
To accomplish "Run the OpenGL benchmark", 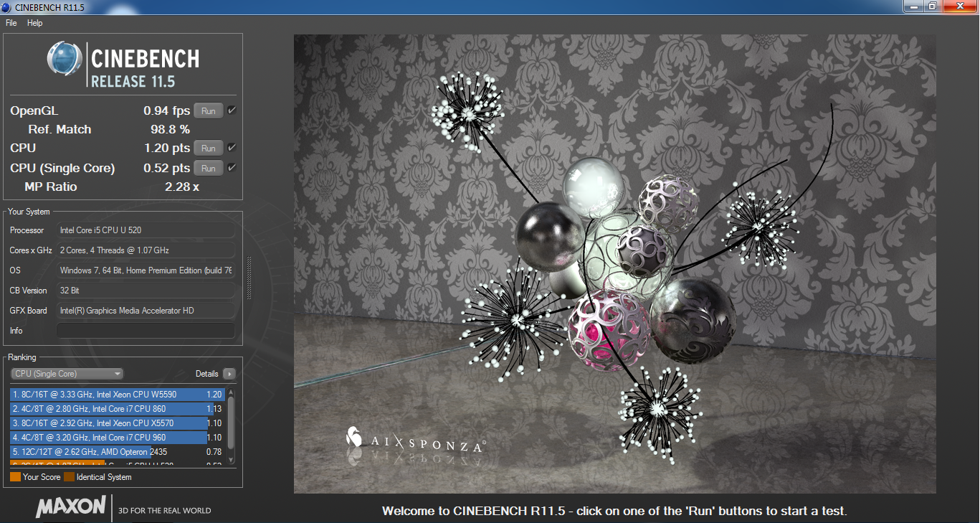I will pos(208,111).
